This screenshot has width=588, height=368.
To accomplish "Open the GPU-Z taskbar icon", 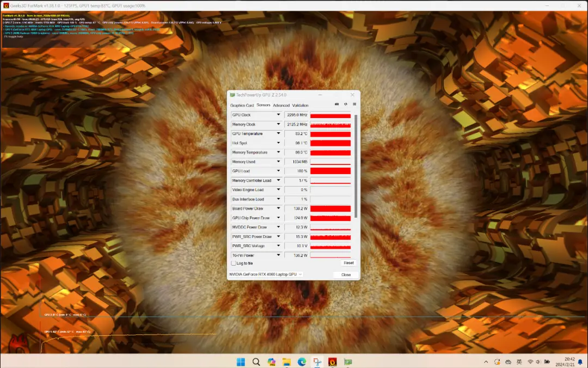I will pyautogui.click(x=347, y=362).
